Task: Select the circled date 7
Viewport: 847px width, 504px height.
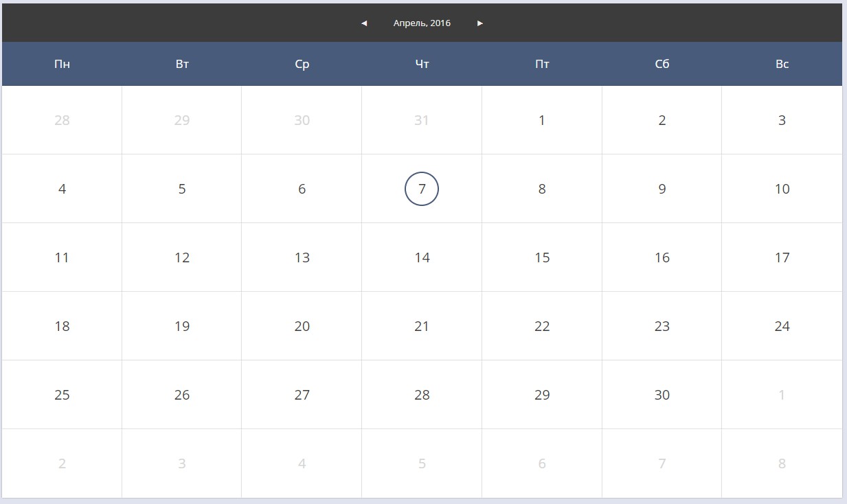Action: 422,189
